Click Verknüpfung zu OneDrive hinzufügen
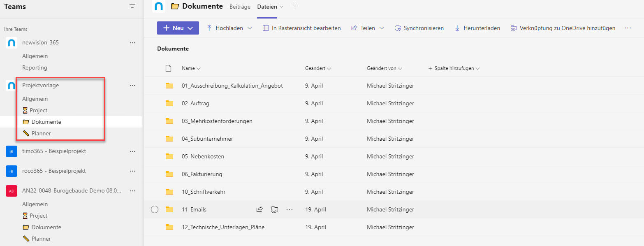The width and height of the screenshot is (644, 246). [x=563, y=28]
